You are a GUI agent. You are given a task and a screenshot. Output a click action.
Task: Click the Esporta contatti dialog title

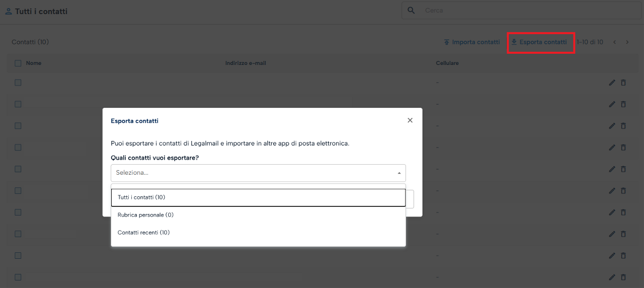pos(134,121)
